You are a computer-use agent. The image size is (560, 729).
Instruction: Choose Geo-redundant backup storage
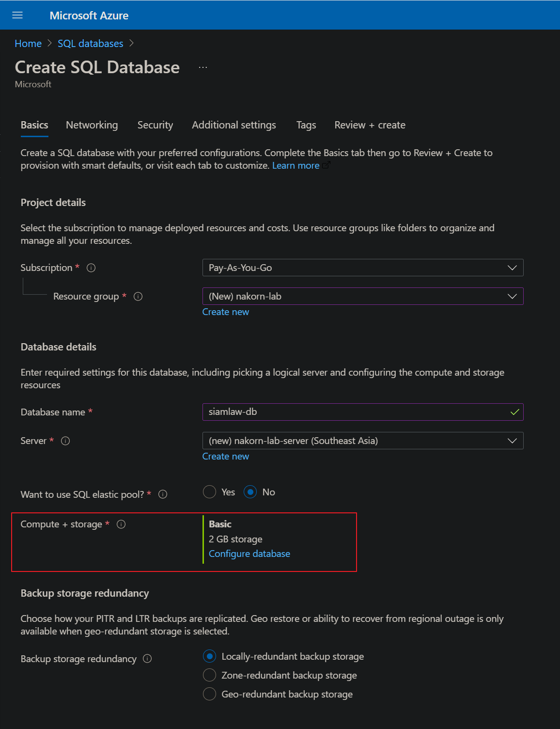click(x=209, y=694)
